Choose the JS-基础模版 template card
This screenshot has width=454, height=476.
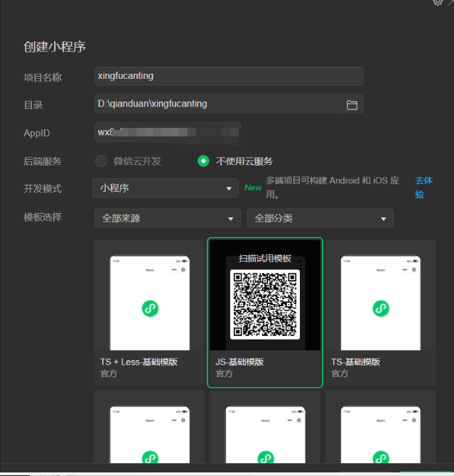click(x=265, y=313)
